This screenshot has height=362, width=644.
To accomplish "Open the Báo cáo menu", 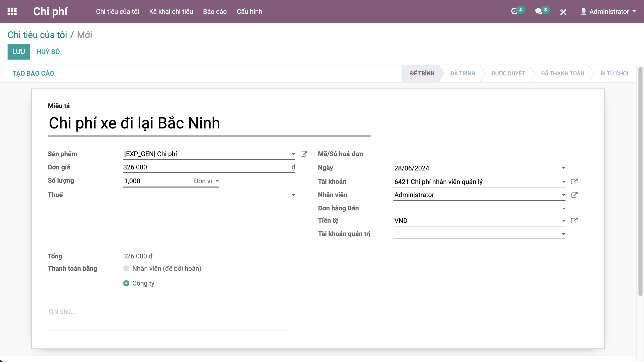I will (215, 12).
